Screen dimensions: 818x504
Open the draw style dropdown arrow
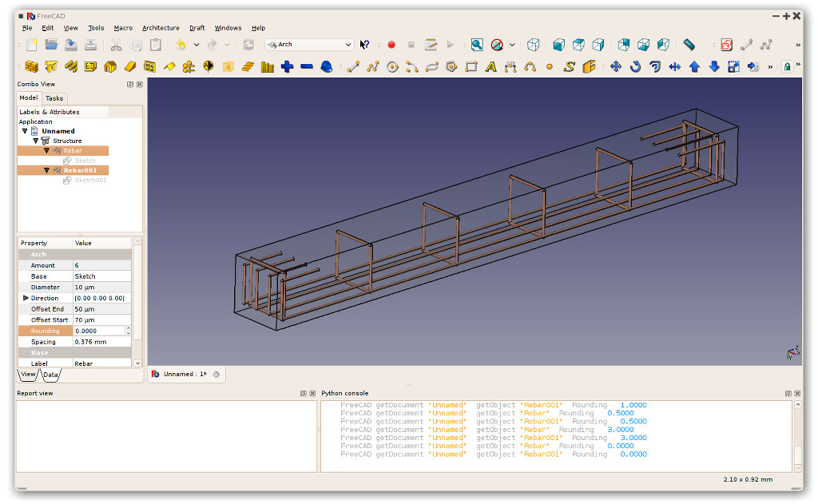512,45
